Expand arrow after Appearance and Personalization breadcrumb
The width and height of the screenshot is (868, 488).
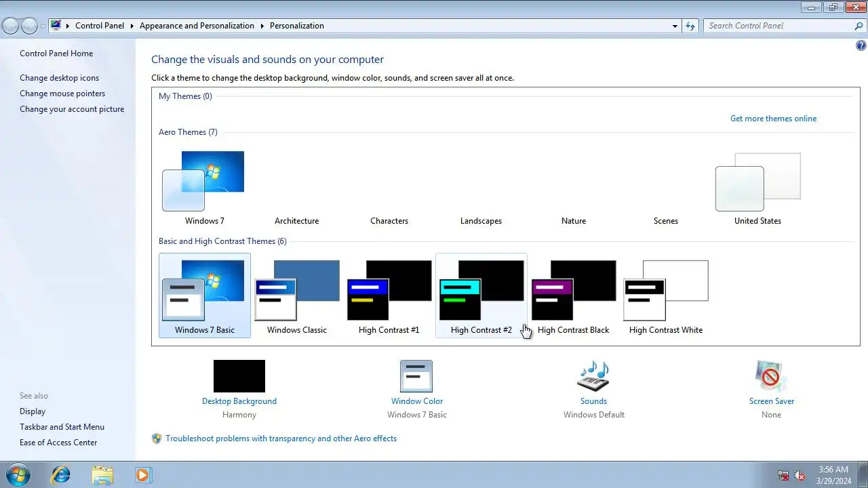click(x=262, y=26)
